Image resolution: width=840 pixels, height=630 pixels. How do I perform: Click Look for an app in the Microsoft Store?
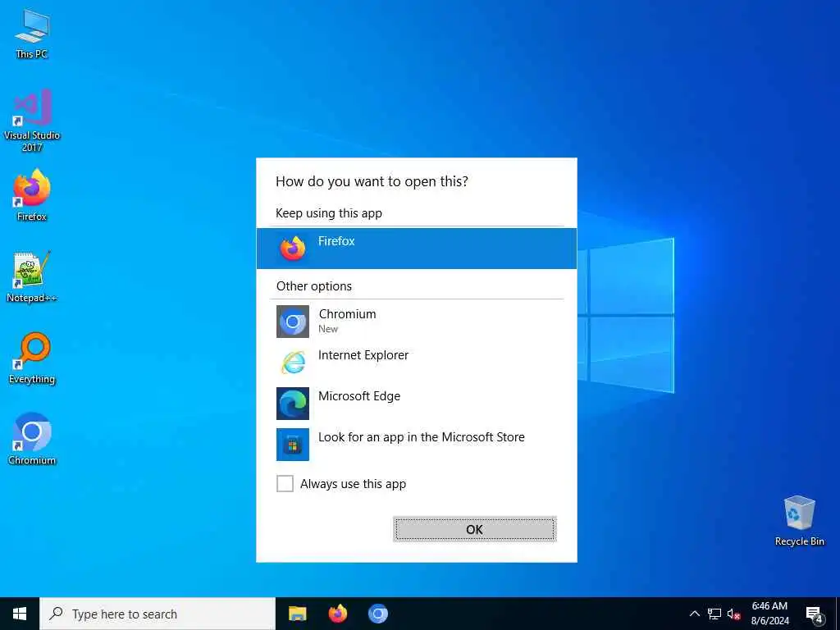pyautogui.click(x=416, y=444)
